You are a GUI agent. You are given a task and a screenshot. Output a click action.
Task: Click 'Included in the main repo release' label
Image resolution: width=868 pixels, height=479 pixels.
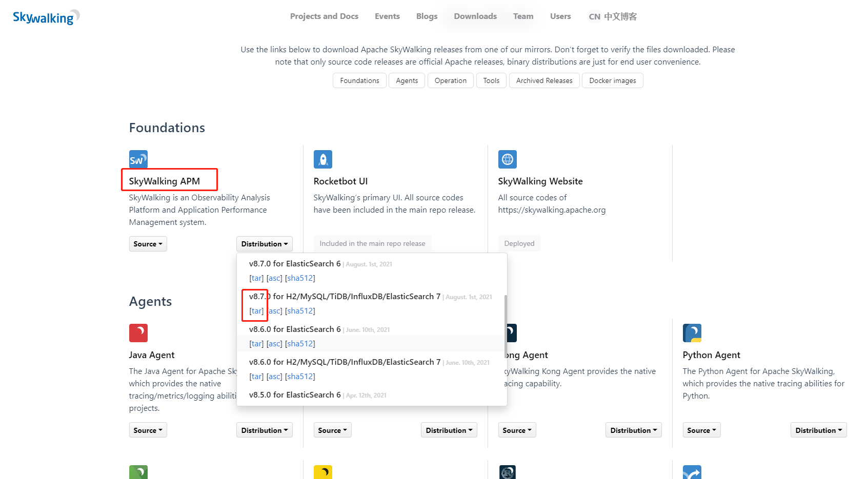(x=372, y=243)
